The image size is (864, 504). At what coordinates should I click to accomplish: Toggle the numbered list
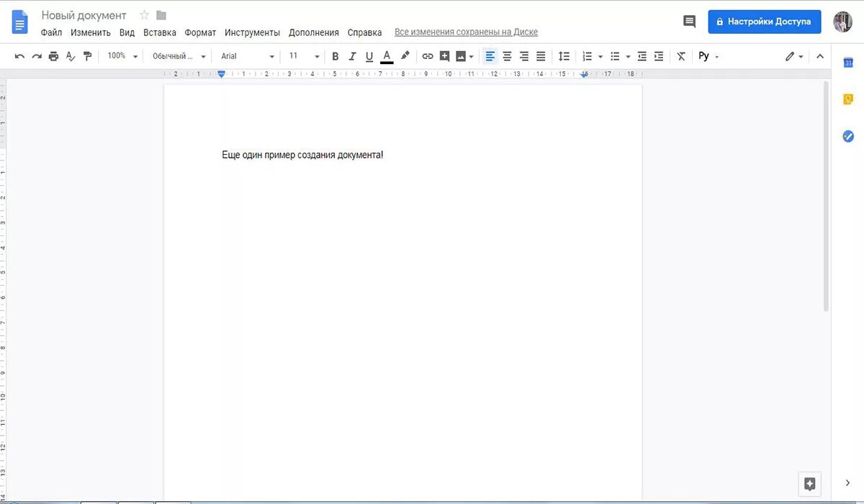(x=587, y=56)
